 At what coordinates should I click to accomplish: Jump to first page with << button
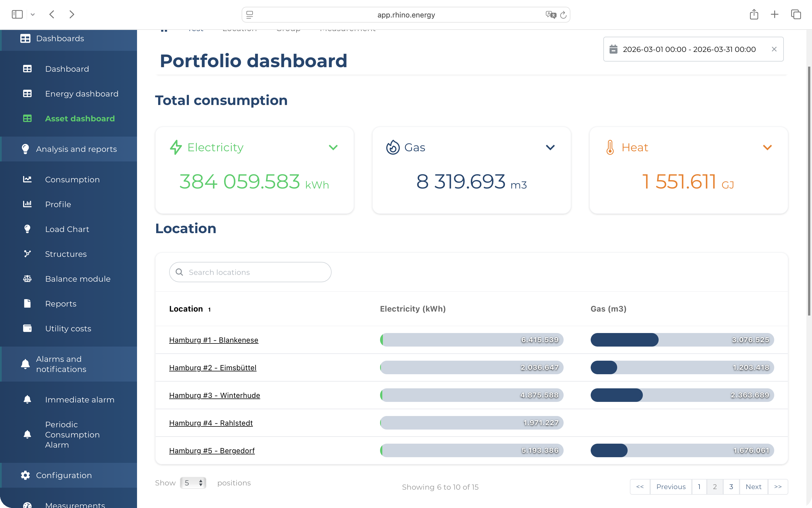640,487
